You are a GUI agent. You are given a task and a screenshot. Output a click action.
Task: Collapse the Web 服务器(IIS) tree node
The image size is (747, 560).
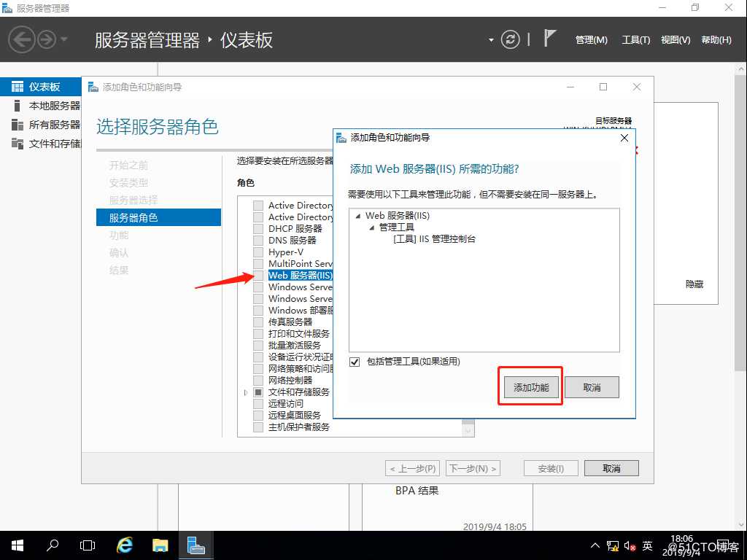[x=357, y=216]
